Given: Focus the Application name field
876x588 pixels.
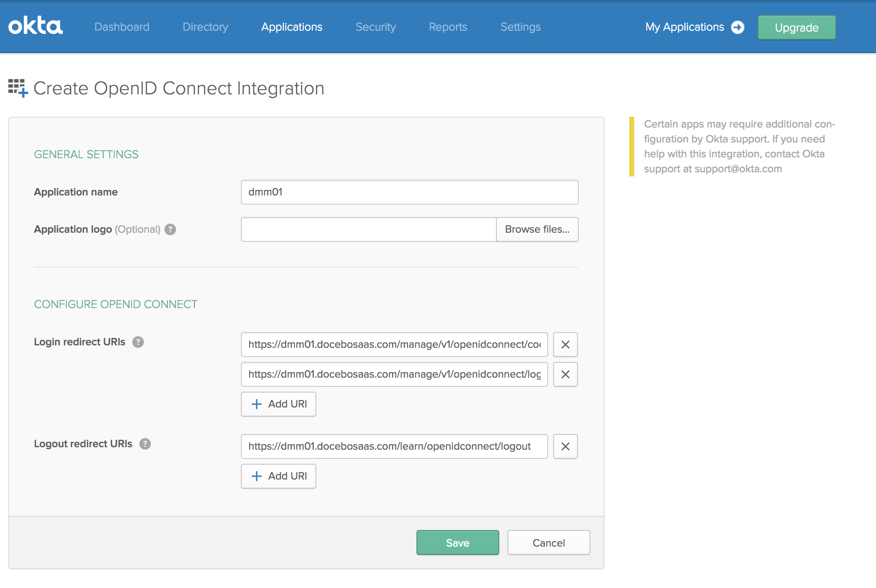Looking at the screenshot, I should pyautogui.click(x=410, y=192).
